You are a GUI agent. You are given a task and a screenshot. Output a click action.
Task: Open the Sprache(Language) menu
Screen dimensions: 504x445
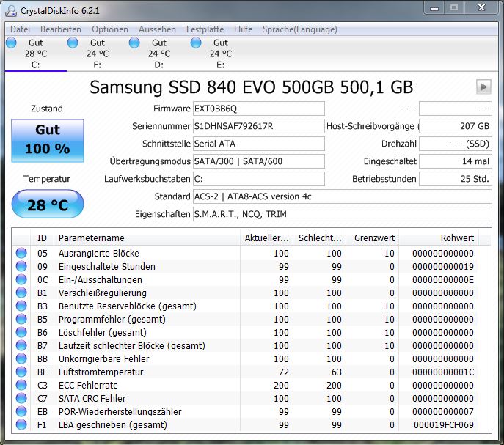tap(300, 29)
